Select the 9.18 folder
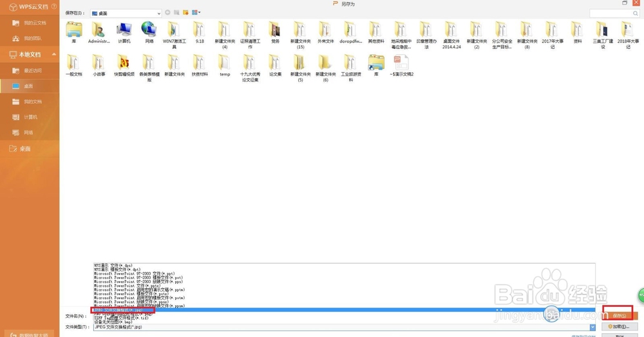Screen dimensions: 644x337 click(x=200, y=33)
